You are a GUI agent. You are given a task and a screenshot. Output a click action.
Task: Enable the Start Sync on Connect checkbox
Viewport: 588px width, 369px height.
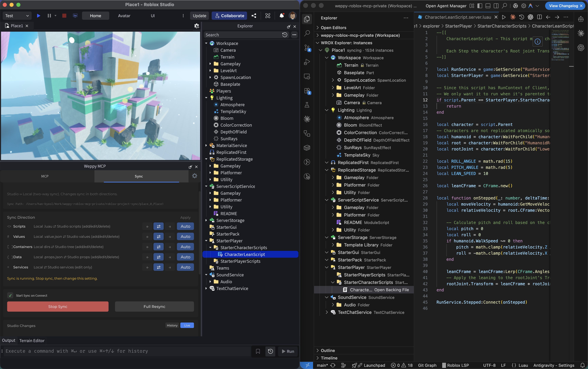tap(11, 295)
